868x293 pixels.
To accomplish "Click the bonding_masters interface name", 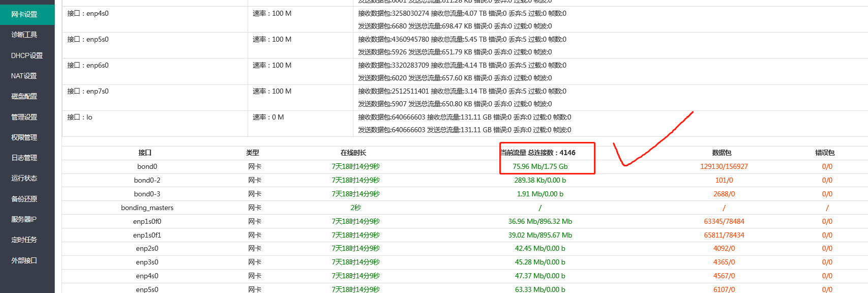I will (x=147, y=208).
